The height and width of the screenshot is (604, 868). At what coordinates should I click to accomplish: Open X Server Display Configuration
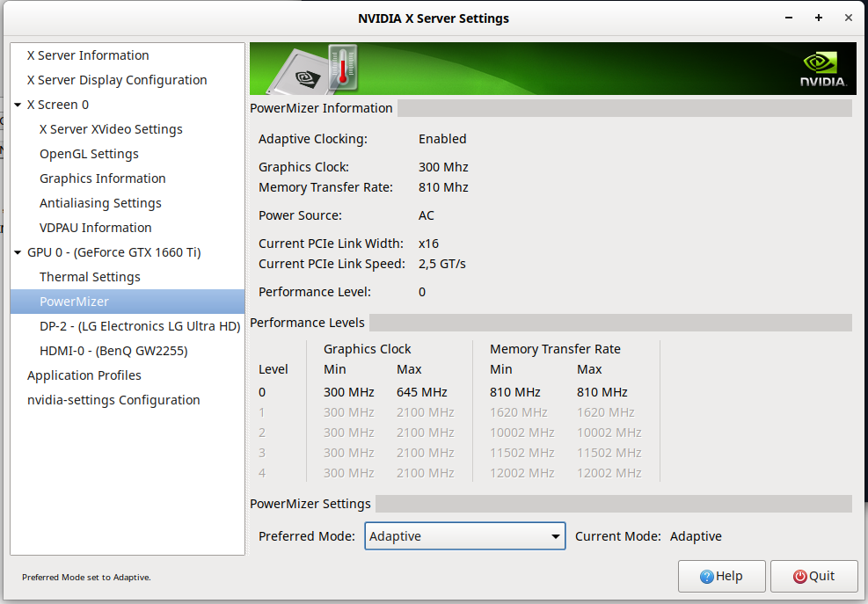(117, 80)
